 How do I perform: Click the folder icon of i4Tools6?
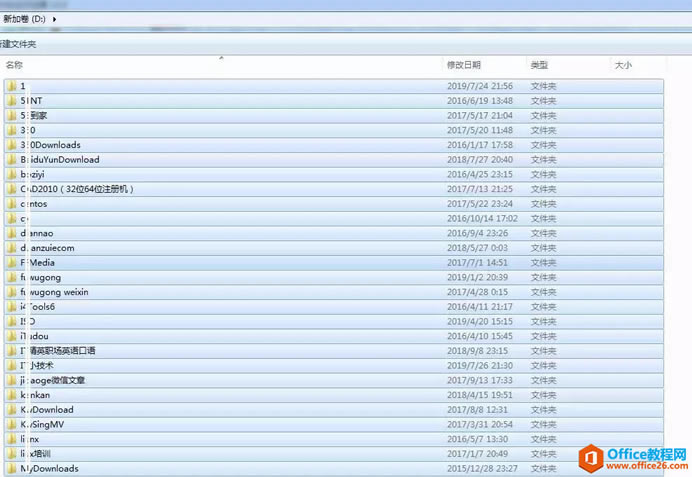coord(12,307)
